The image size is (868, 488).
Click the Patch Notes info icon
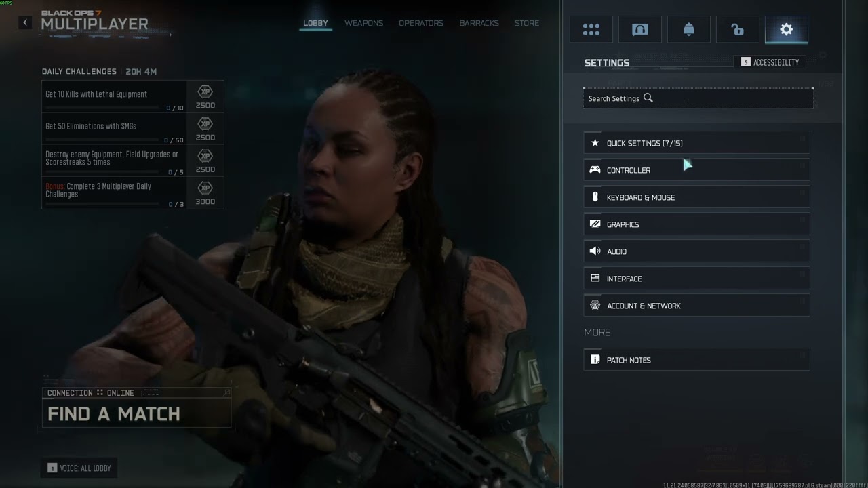(x=595, y=360)
